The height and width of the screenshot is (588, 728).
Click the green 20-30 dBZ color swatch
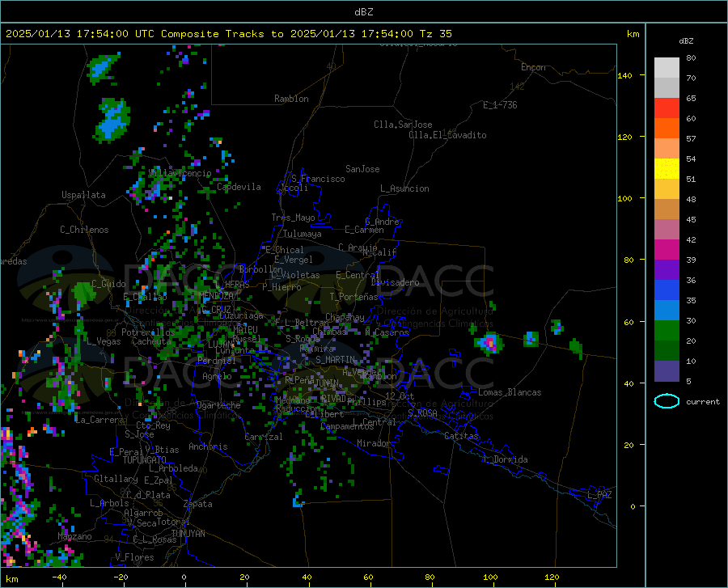(x=667, y=331)
